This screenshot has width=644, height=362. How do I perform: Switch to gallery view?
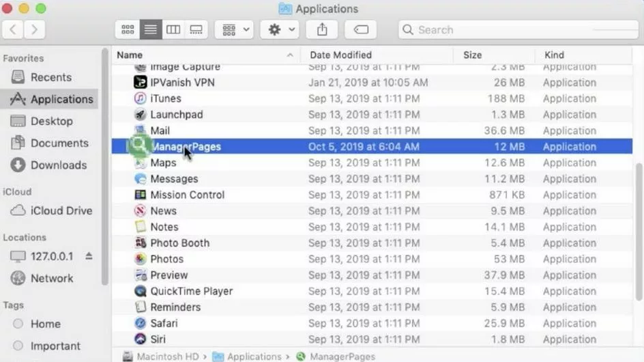(x=196, y=29)
